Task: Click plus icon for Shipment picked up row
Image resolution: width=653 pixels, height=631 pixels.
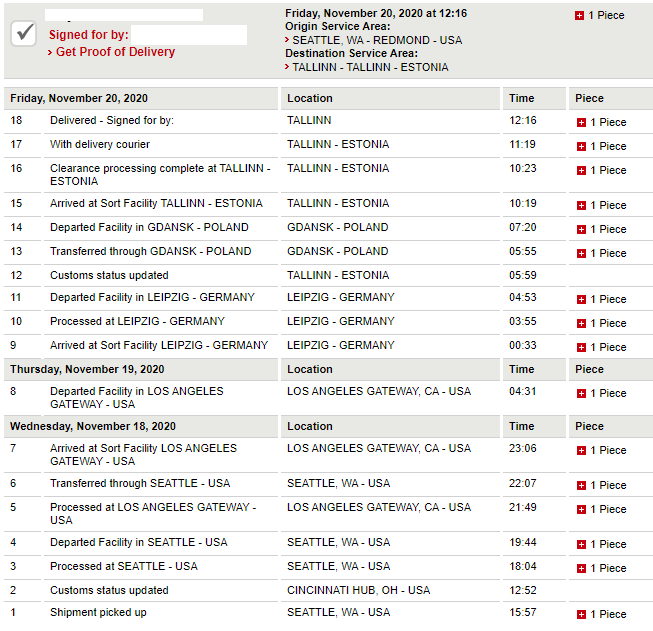Action: coord(581,614)
